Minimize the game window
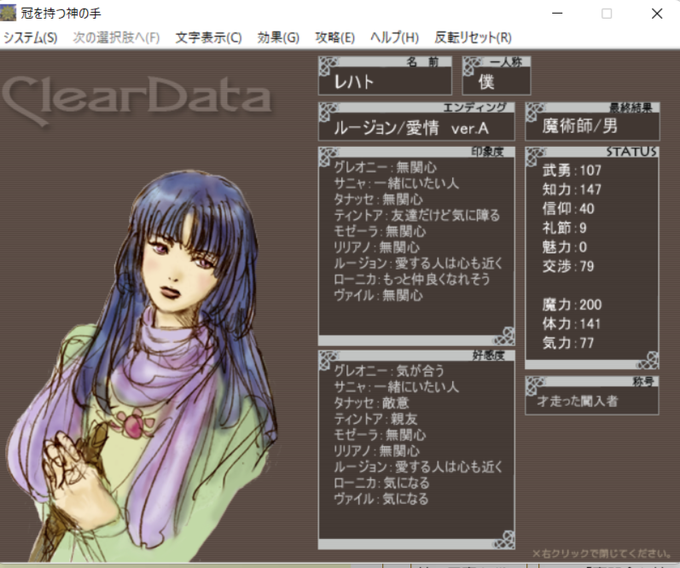Image resolution: width=680 pixels, height=568 pixels. pyautogui.click(x=557, y=13)
